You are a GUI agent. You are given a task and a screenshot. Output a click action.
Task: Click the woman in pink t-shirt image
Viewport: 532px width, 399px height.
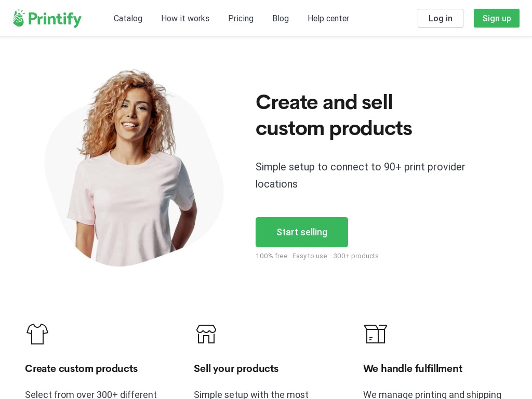[134, 168]
